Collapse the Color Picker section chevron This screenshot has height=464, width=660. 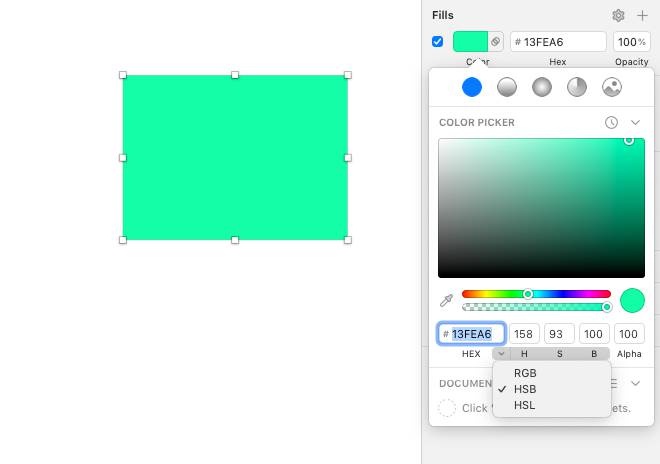click(635, 122)
